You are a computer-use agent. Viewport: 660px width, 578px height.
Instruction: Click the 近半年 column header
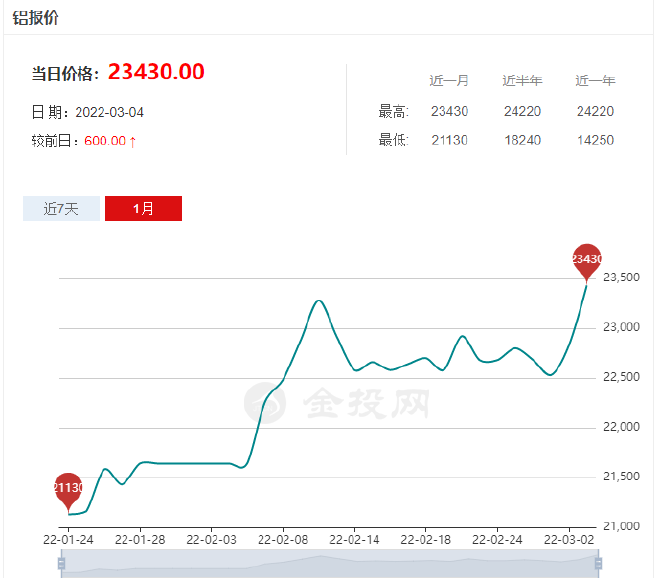click(522, 81)
